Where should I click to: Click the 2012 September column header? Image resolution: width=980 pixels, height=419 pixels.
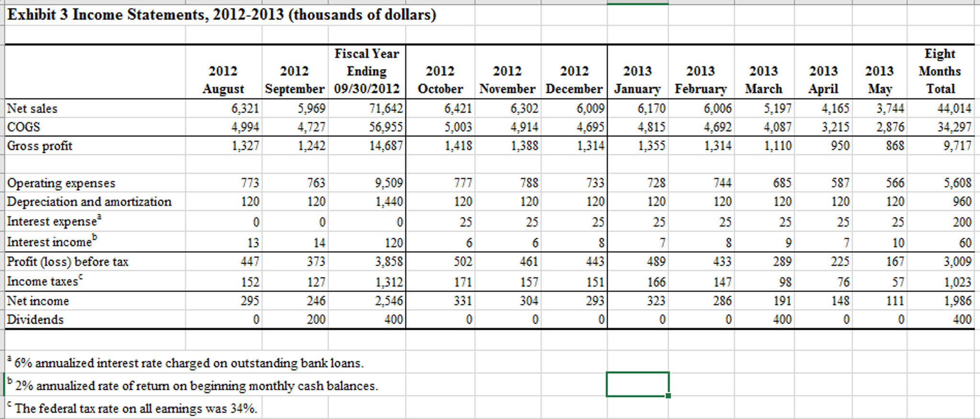click(x=295, y=80)
